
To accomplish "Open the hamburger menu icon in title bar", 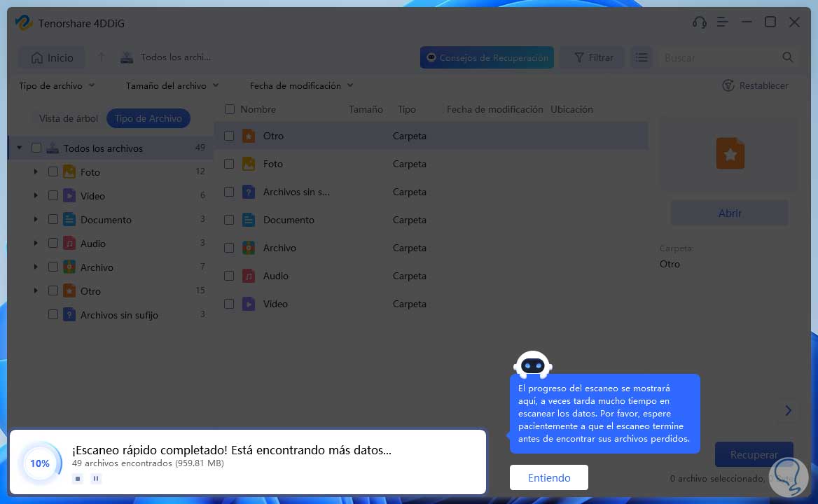I will coord(723,22).
